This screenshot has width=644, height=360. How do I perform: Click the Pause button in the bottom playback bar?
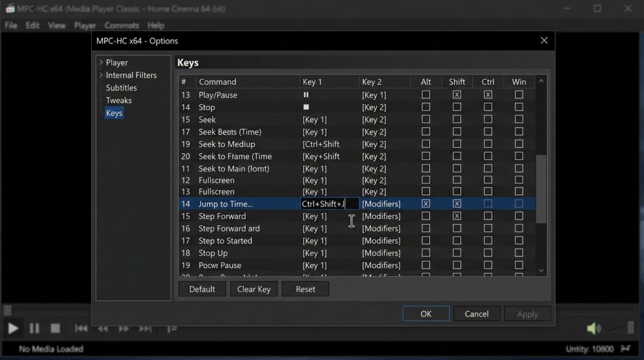(35, 329)
